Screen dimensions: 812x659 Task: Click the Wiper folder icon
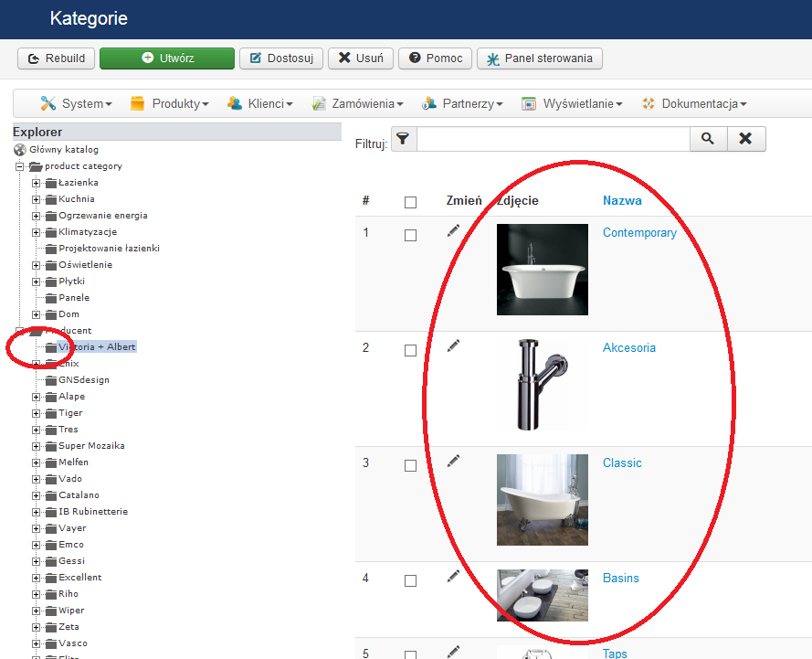[x=51, y=611]
